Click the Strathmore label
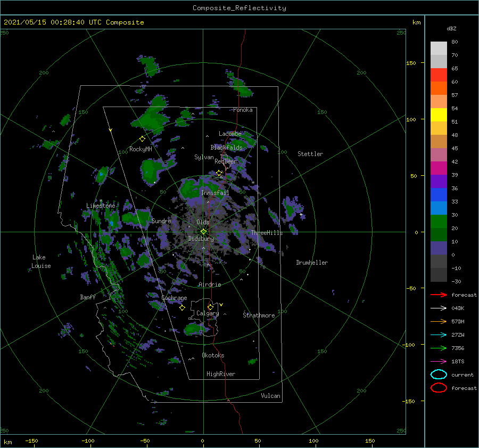The height and width of the screenshot is (448, 479). [259, 315]
